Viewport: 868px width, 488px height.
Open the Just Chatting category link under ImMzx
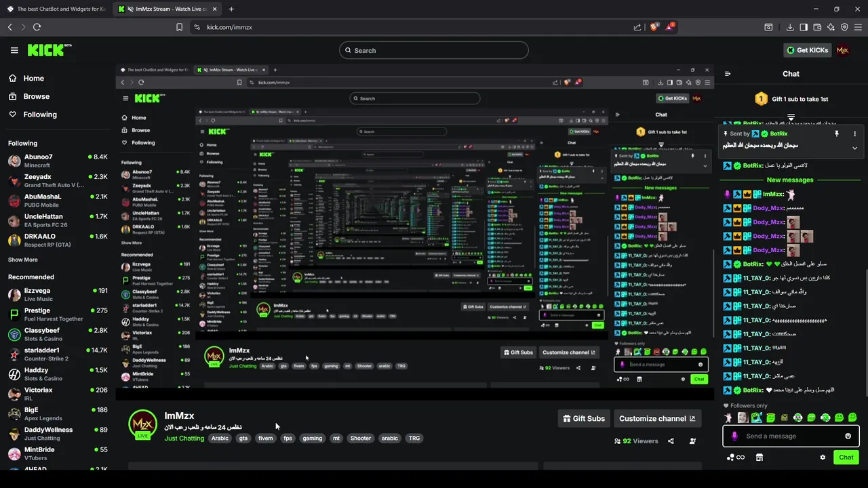(184, 439)
